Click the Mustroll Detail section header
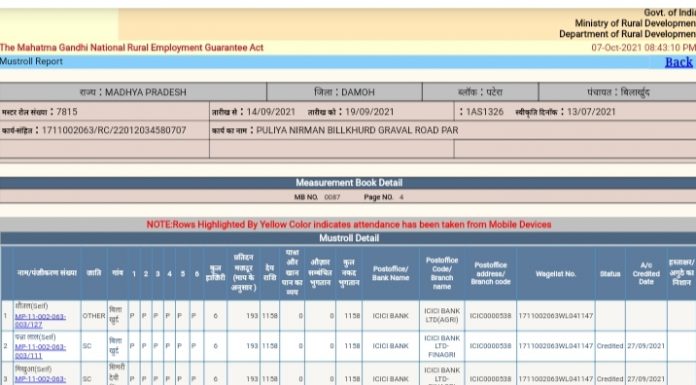 tap(348, 238)
